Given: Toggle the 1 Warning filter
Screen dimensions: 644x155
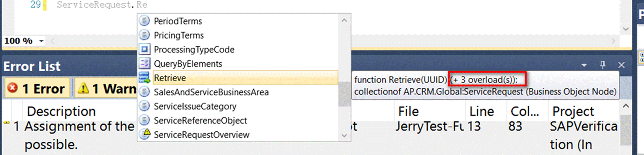Looking at the screenshot, I should pyautogui.click(x=106, y=88).
